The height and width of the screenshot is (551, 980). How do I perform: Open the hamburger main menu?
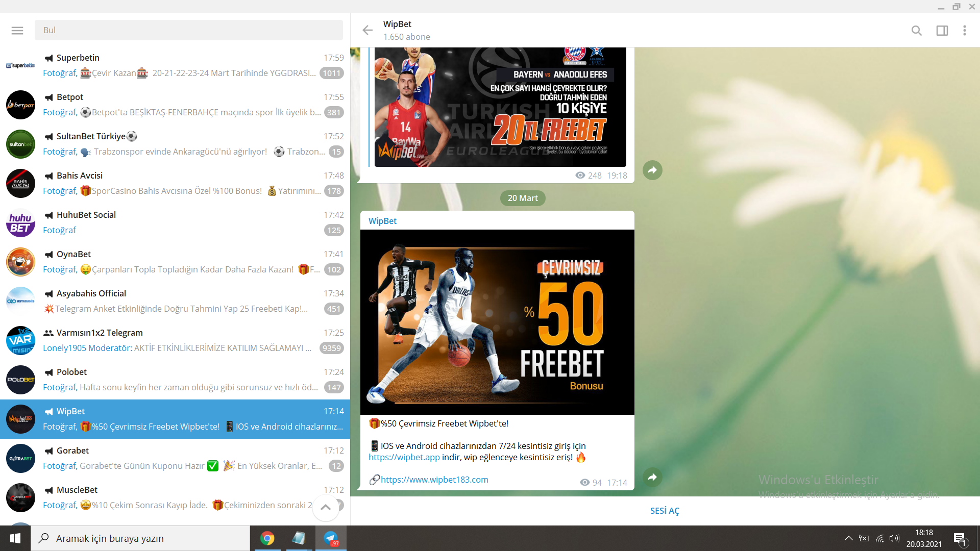pos(17,31)
